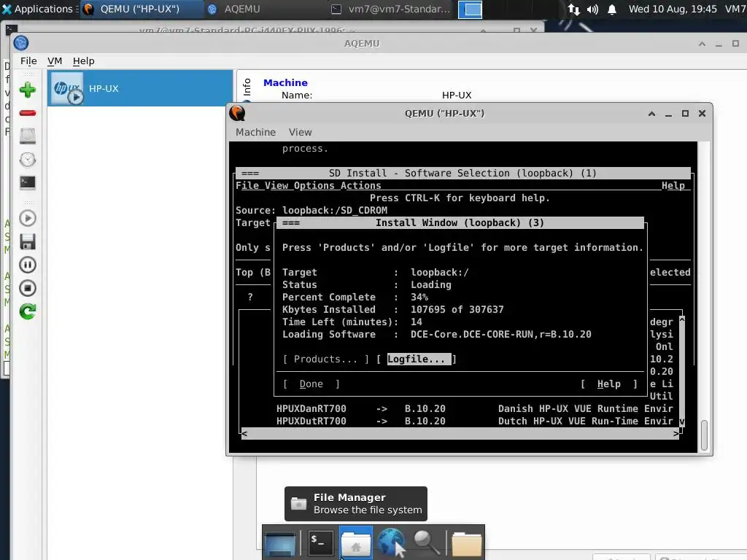The image size is (747, 560).
Task: Open File Manager from the dock
Action: [356, 542]
